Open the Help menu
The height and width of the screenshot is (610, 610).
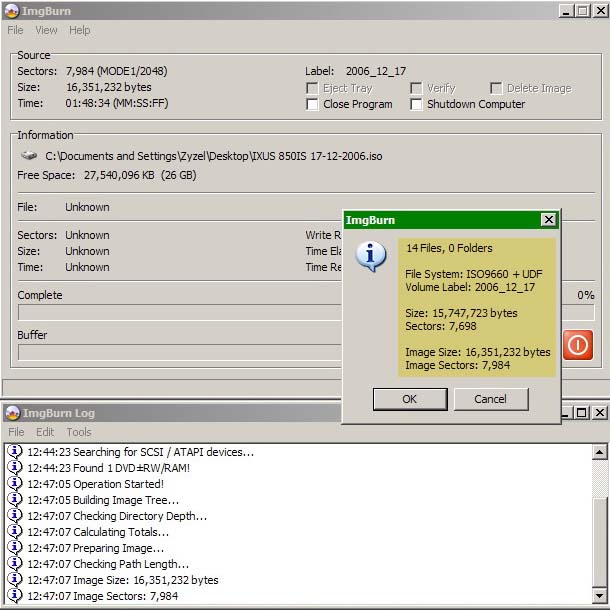click(80, 30)
